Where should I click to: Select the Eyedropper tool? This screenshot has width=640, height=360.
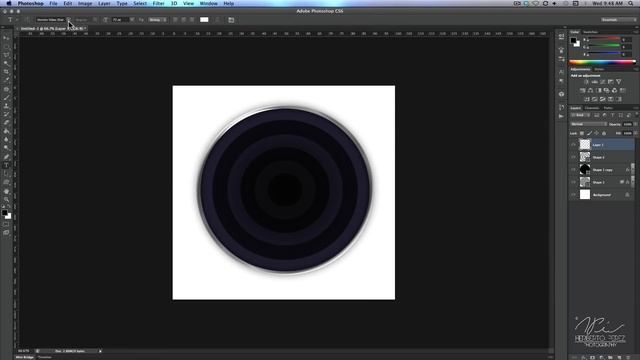pyautogui.click(x=6, y=80)
